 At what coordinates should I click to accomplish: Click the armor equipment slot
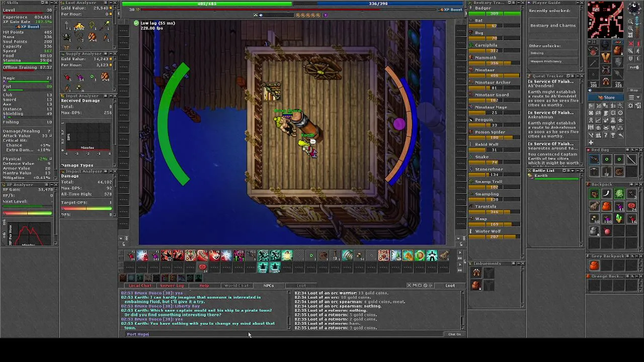tap(606, 58)
